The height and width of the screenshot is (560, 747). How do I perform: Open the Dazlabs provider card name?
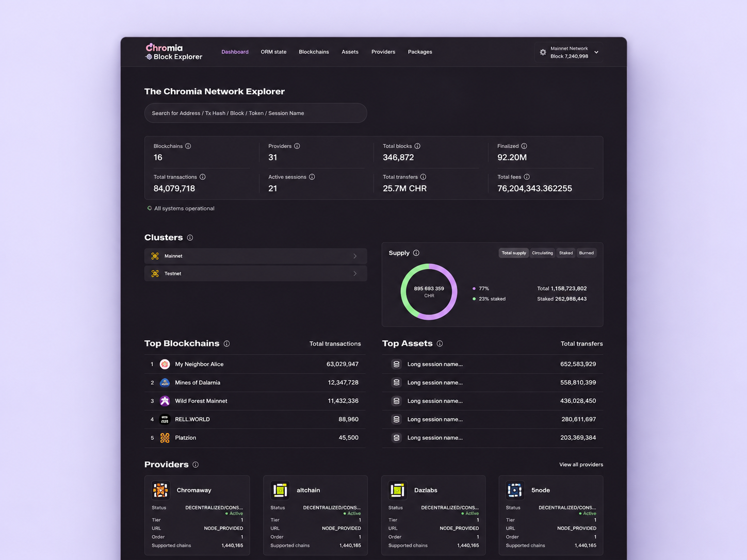(426, 490)
